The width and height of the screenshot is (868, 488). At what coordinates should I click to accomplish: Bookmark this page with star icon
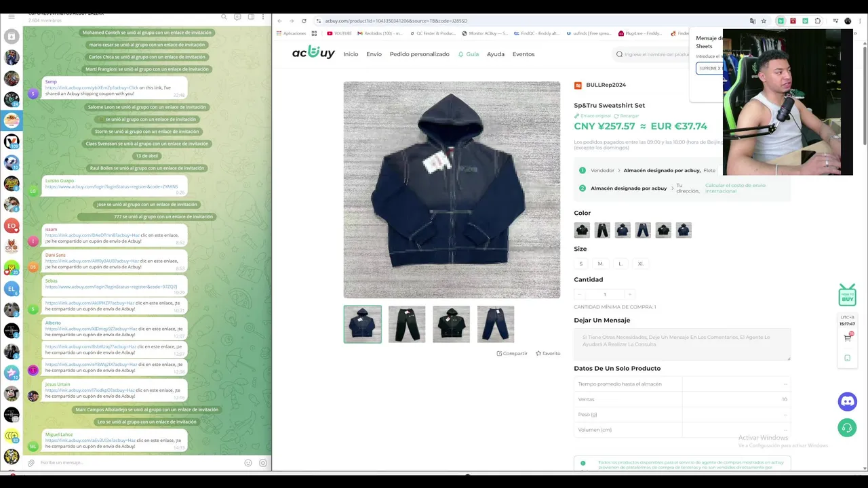click(x=764, y=21)
